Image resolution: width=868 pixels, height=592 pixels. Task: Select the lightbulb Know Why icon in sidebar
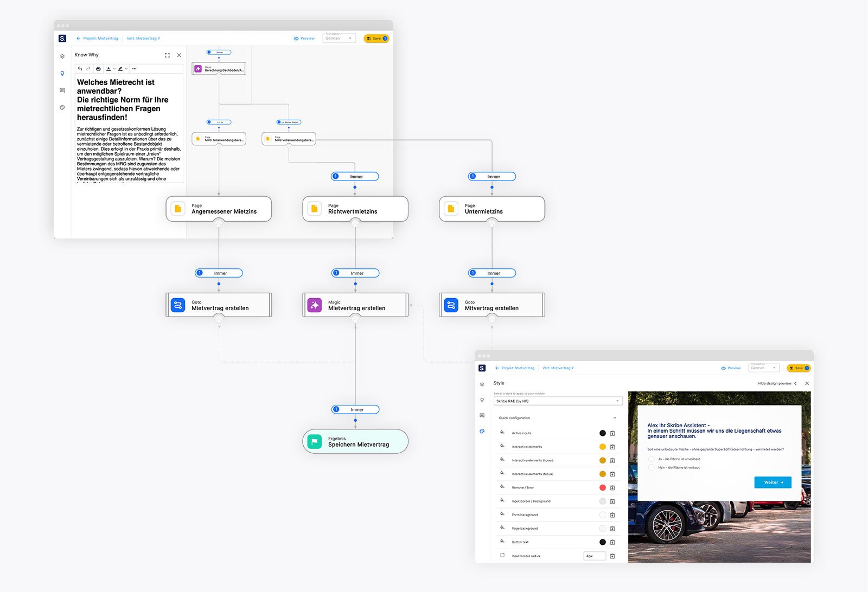[x=62, y=74]
